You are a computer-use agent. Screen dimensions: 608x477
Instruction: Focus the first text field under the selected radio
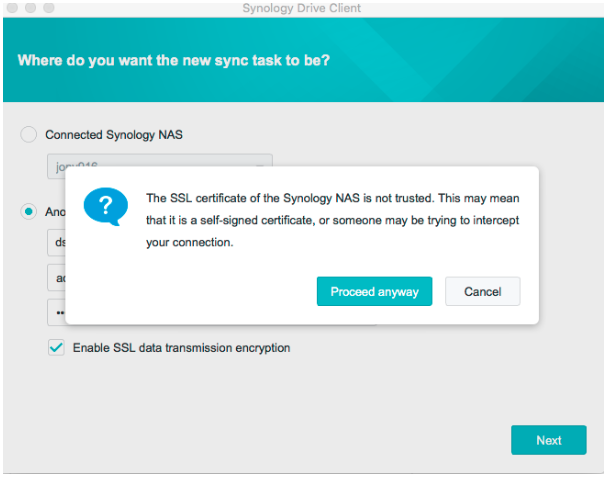click(x=56, y=243)
